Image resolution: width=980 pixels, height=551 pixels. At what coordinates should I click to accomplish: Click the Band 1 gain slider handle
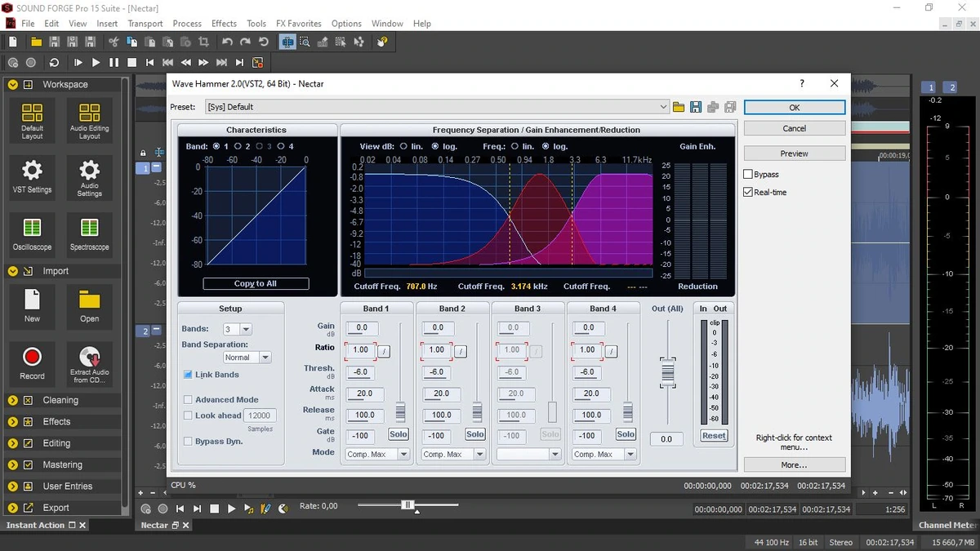coord(400,411)
